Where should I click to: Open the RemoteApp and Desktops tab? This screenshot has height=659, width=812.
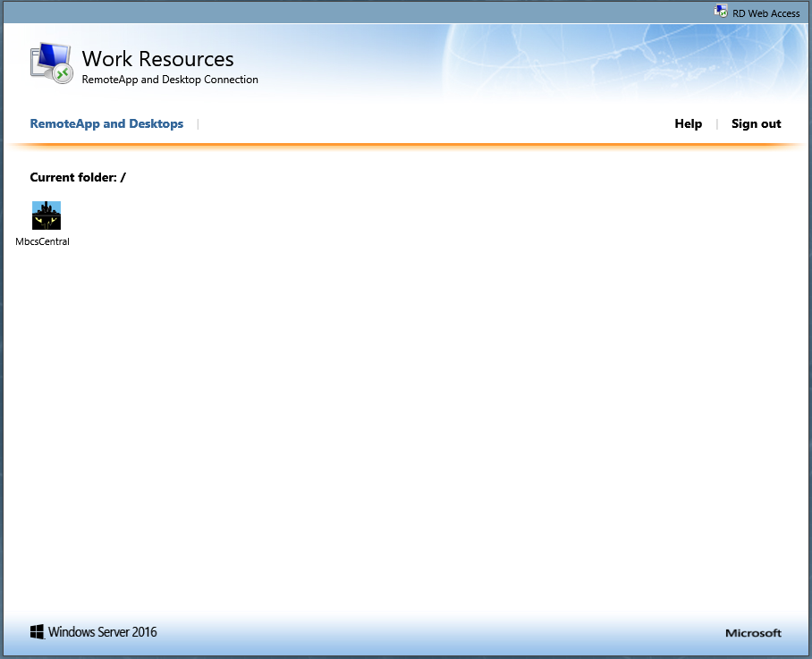click(106, 123)
